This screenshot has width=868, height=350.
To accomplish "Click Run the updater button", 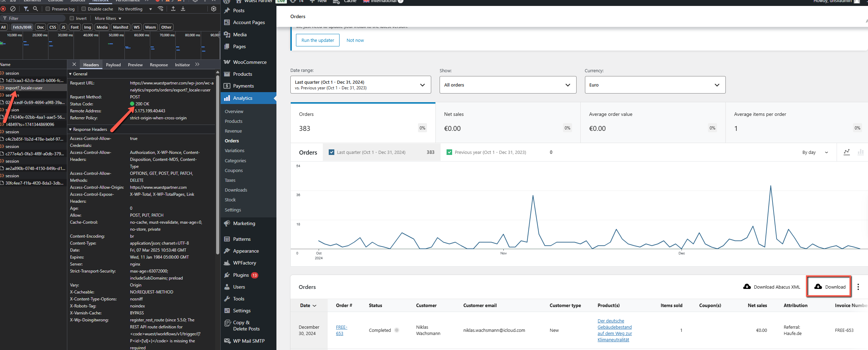I will point(318,40).
